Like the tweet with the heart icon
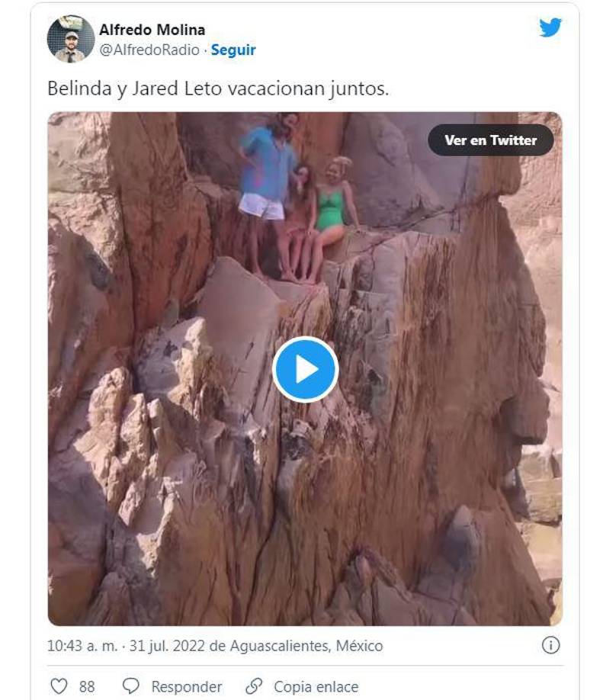This screenshot has width=603, height=700. point(59,686)
